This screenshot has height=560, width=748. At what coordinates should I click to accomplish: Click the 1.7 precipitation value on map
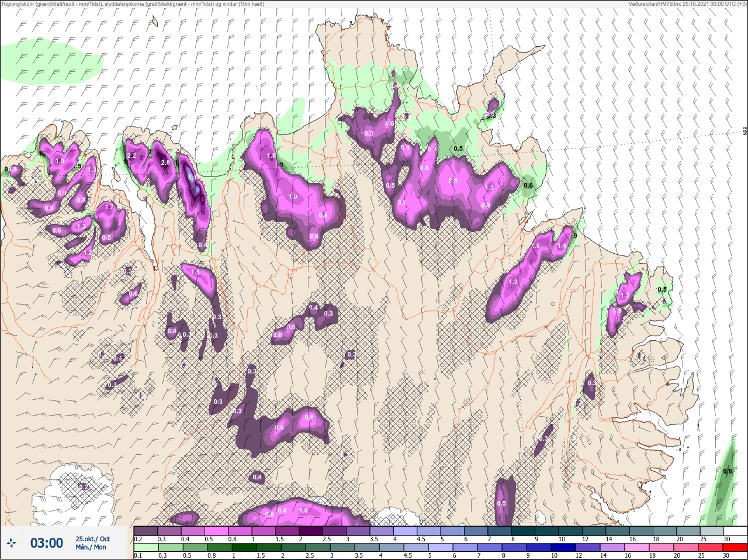click(109, 207)
